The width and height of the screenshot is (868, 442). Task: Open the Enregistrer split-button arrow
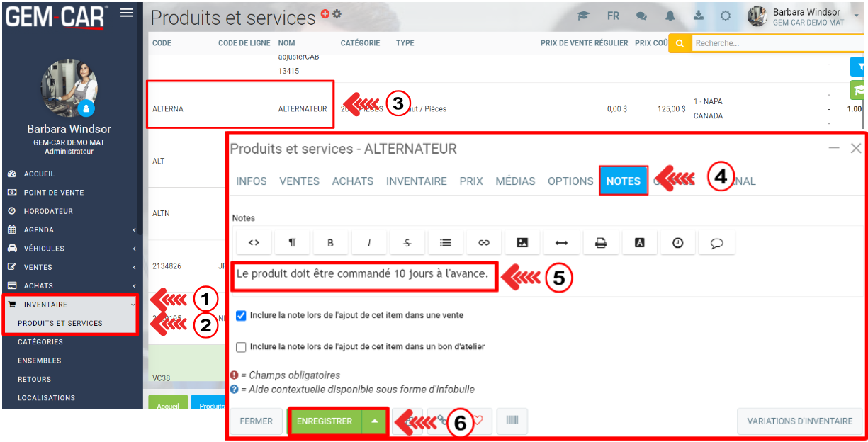tap(374, 421)
